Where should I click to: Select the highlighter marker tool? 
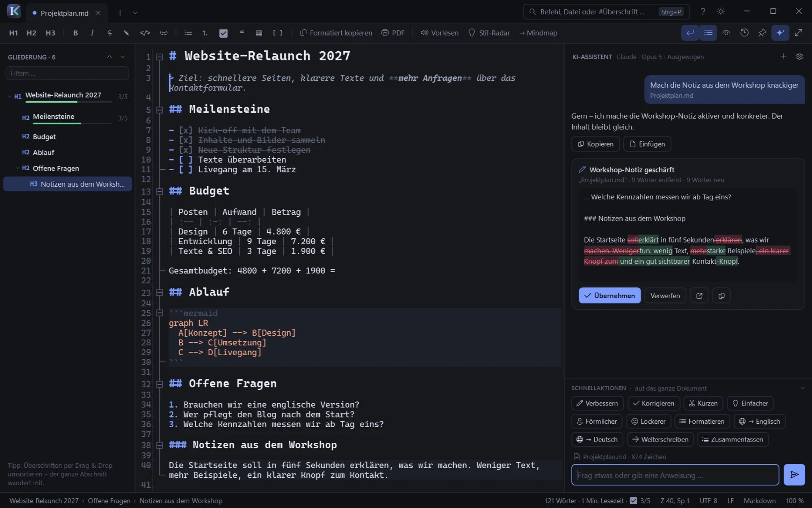(x=126, y=33)
